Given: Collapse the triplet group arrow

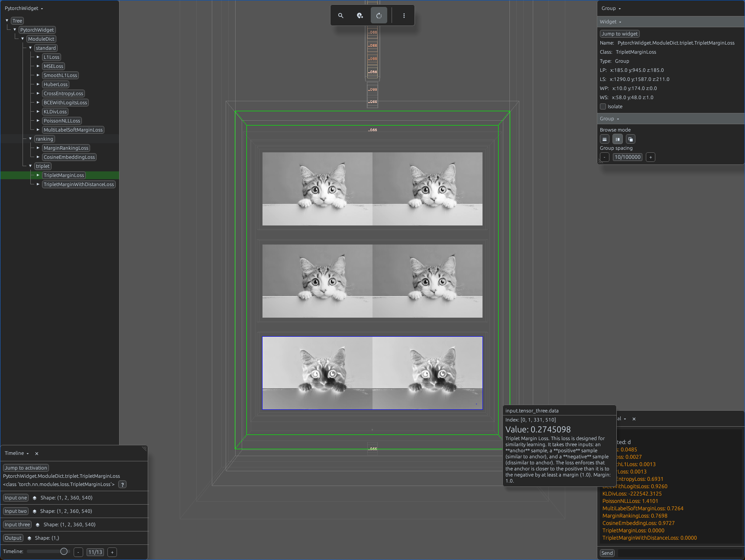Looking at the screenshot, I should click(30, 166).
